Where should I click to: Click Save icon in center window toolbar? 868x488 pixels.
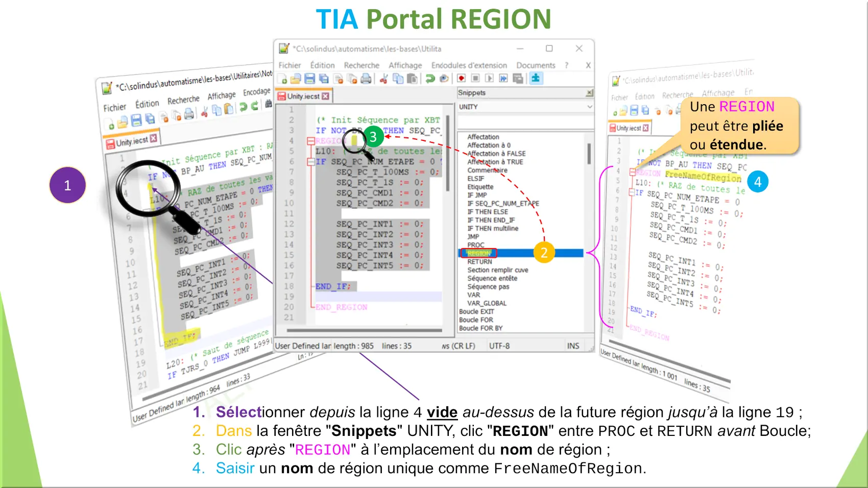point(309,79)
